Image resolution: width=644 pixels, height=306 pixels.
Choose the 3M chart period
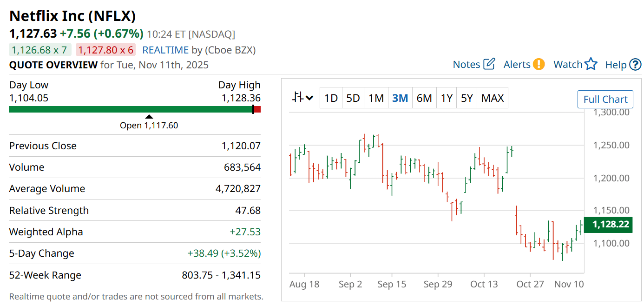point(400,98)
